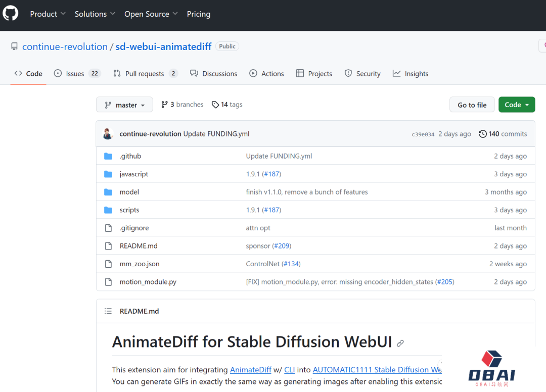Click the Public visibility badge

(x=227, y=46)
